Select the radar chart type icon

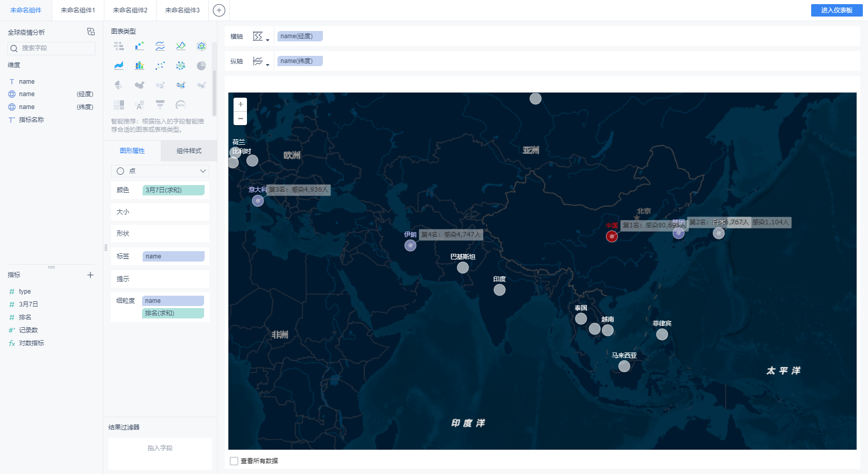pos(202,46)
